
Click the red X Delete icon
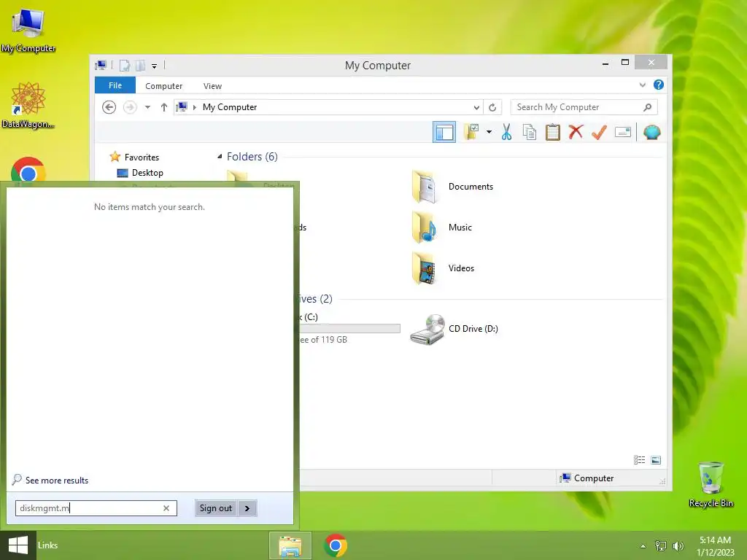click(x=576, y=131)
